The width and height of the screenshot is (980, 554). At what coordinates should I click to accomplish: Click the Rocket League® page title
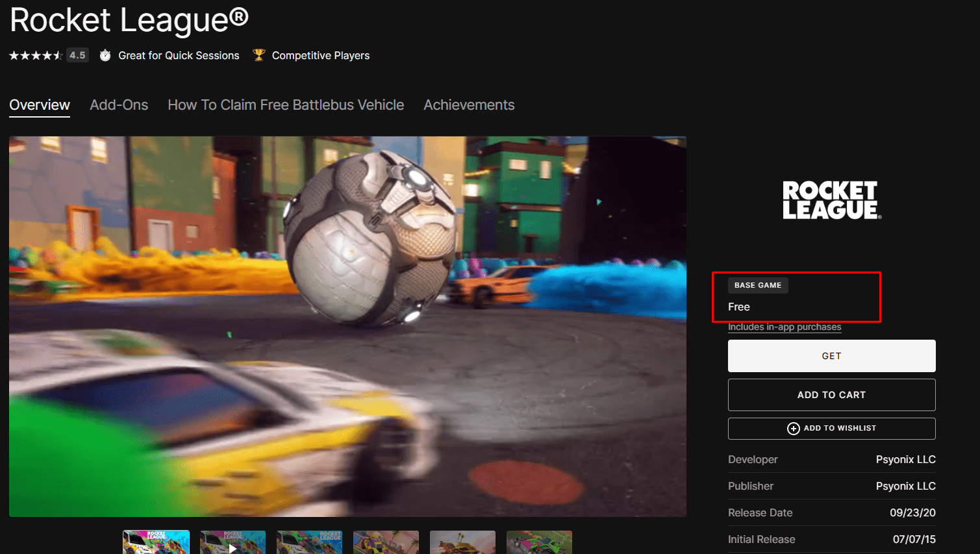point(129,19)
